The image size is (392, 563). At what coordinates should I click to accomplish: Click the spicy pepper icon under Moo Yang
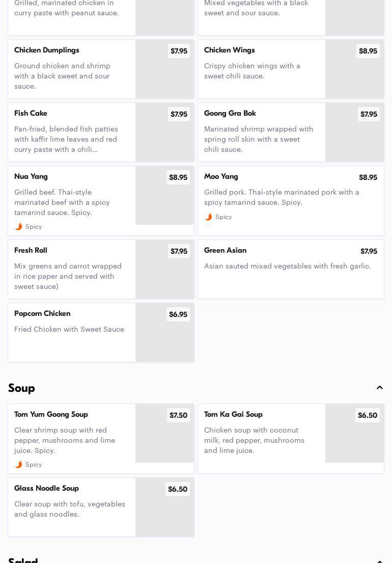click(x=208, y=217)
